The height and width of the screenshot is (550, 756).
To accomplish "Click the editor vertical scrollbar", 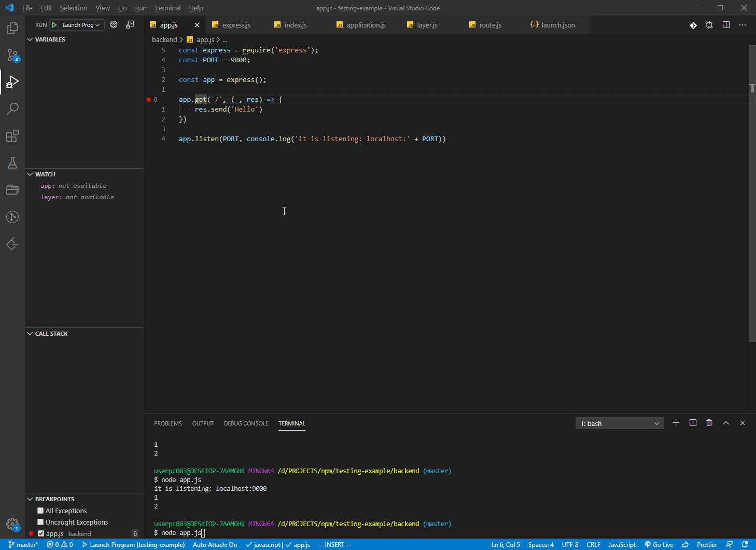I will [x=752, y=208].
